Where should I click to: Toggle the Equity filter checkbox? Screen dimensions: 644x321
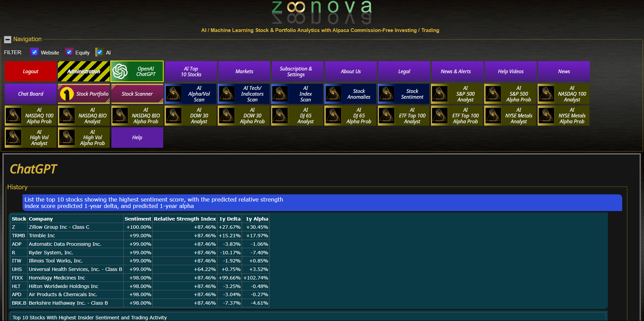[x=69, y=52]
